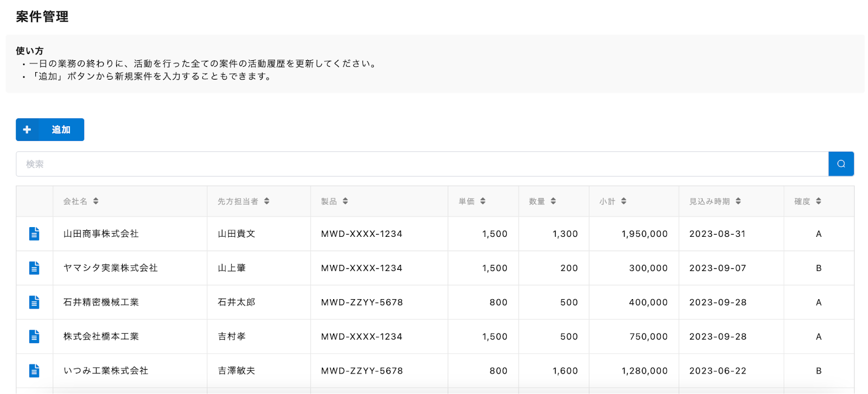The image size is (868, 394).
Task: Click subtotal value 1,950,000
Action: (644, 234)
